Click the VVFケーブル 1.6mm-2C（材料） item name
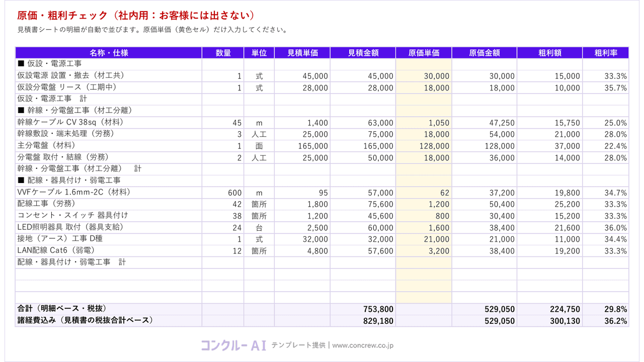The image size is (644, 362). [74, 193]
